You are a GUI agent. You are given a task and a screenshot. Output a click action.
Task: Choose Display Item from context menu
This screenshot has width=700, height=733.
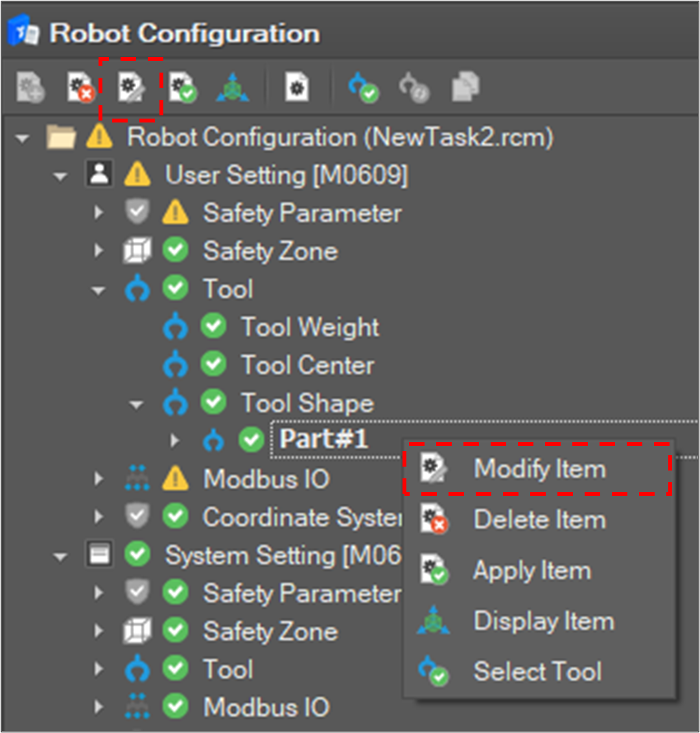[x=543, y=622]
